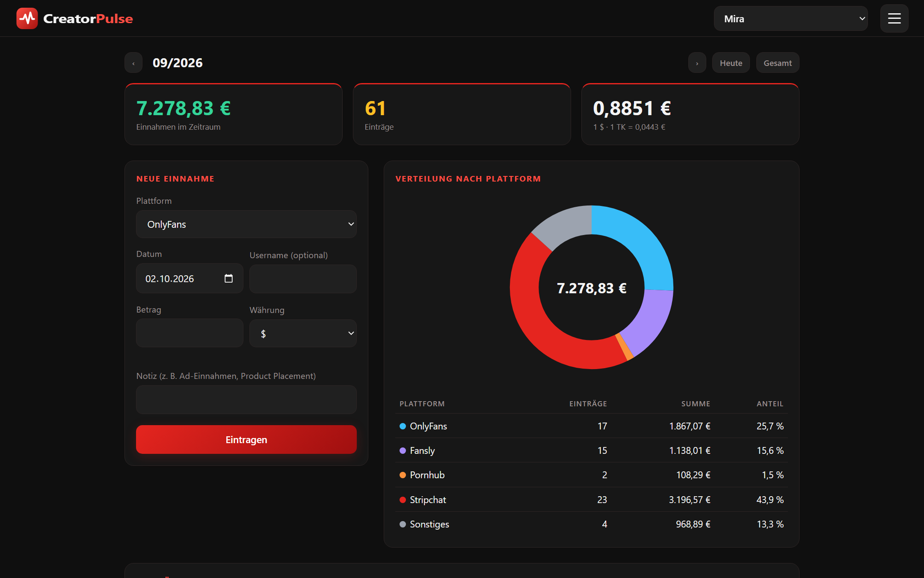Image resolution: width=924 pixels, height=578 pixels.
Task: Click the 25,7 % OnlyFans share
Action: point(770,426)
